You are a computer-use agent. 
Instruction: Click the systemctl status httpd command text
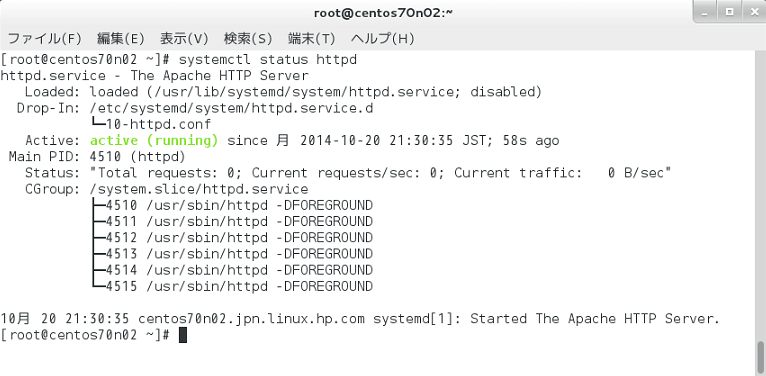(x=268, y=60)
